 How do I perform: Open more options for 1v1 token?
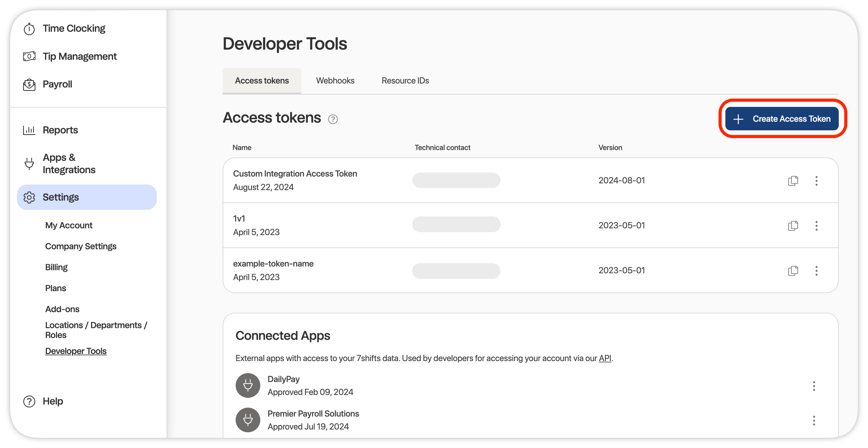(816, 226)
